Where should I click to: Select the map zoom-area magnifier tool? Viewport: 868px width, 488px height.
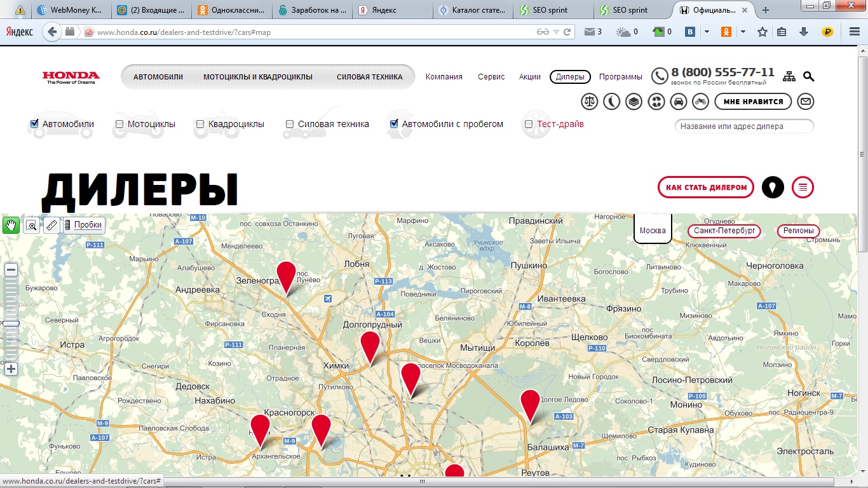point(31,225)
